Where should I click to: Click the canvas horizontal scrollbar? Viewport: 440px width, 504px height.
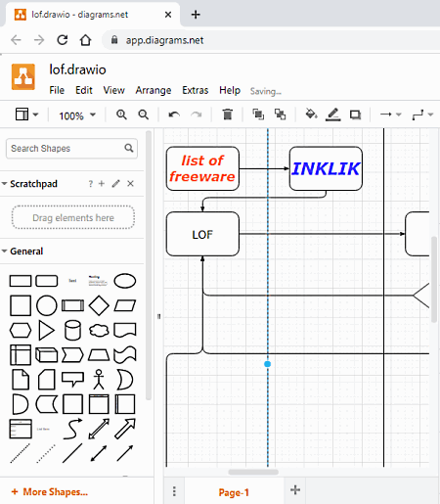point(253,472)
